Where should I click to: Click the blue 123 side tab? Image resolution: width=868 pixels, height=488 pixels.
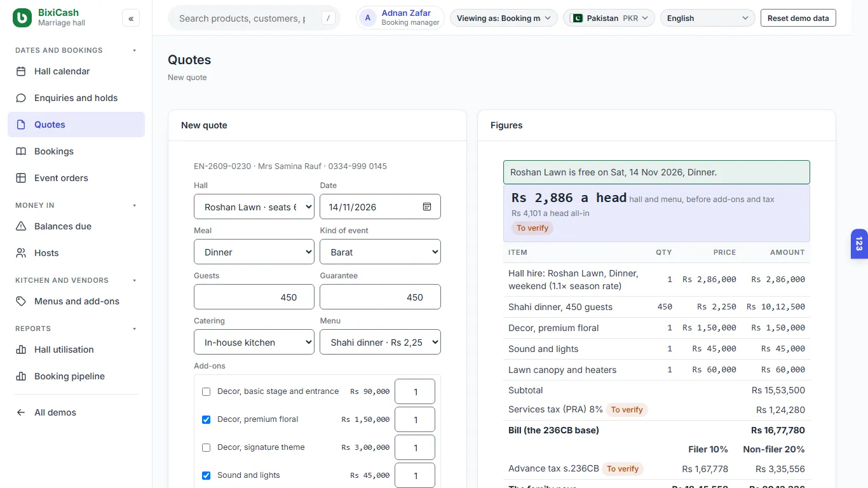coord(859,244)
